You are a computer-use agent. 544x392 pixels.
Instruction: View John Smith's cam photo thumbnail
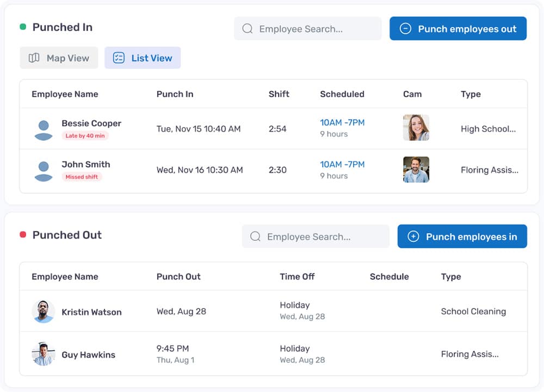(x=416, y=170)
